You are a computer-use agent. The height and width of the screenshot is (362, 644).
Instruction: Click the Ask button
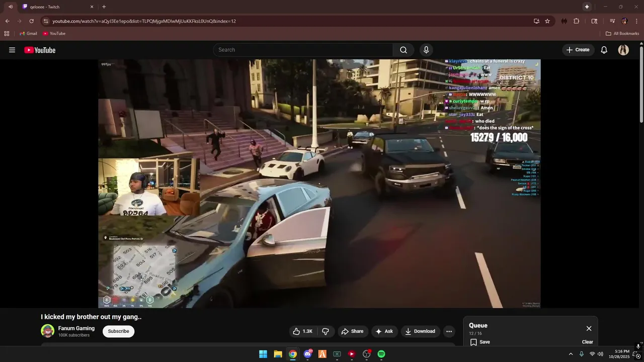click(384, 331)
